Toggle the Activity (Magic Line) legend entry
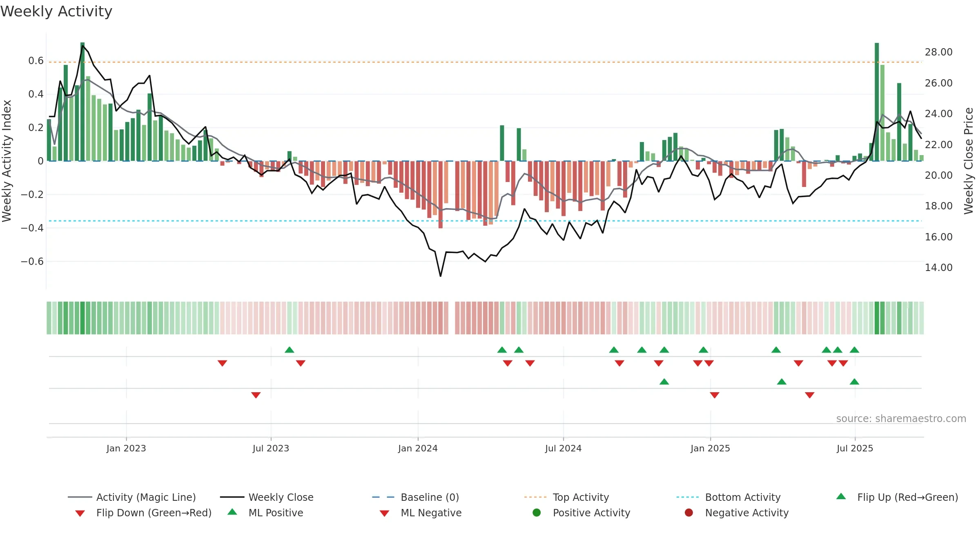The width and height of the screenshot is (980, 551). [131, 497]
